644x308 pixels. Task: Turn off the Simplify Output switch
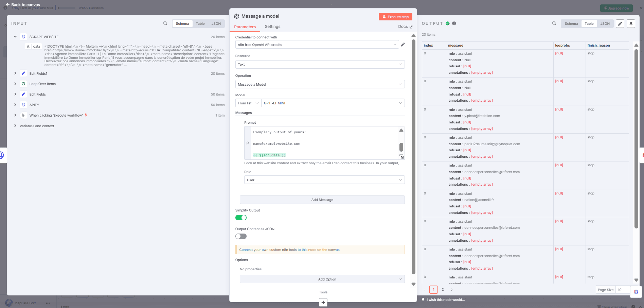coord(241,218)
